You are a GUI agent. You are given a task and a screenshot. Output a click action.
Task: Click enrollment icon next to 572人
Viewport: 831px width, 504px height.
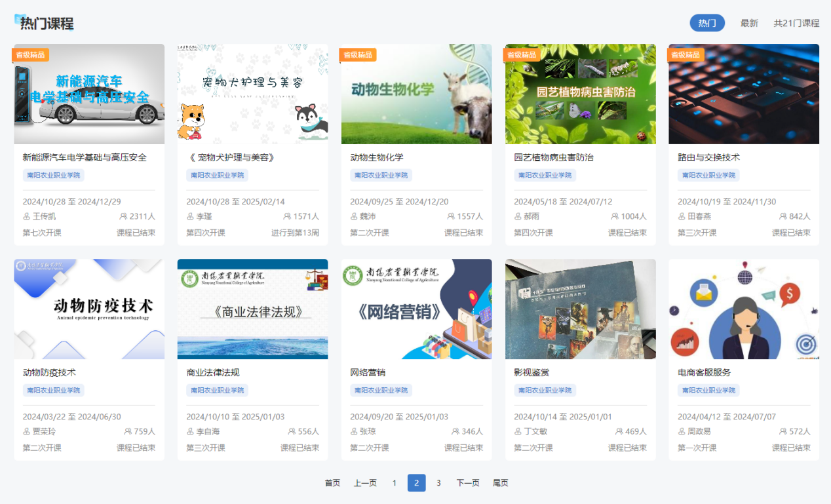click(783, 432)
